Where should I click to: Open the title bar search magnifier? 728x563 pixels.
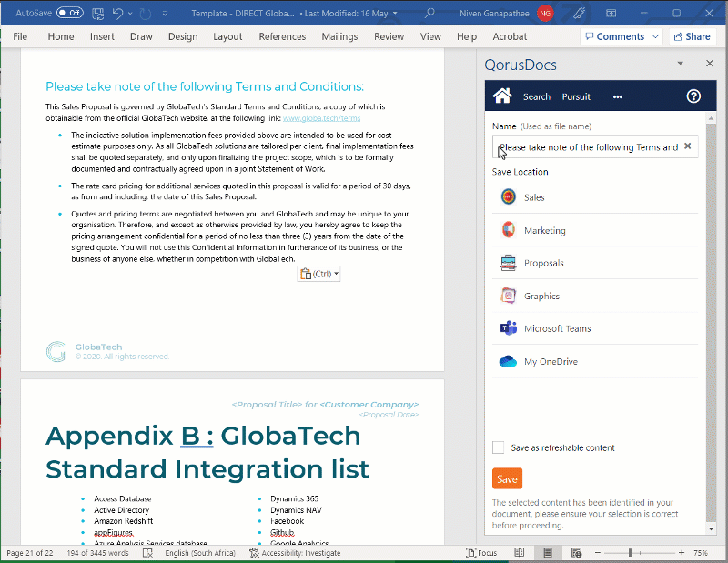pyautogui.click(x=430, y=13)
